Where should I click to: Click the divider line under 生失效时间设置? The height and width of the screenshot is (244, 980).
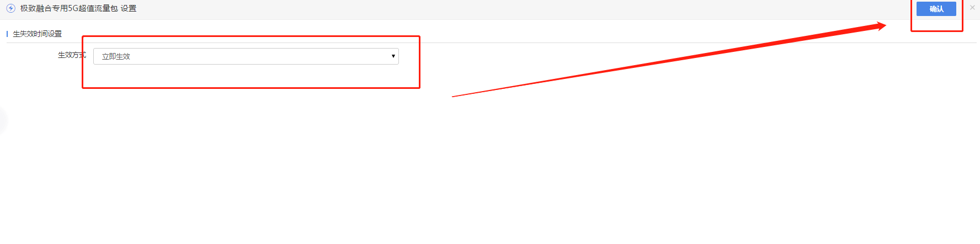tap(491, 43)
